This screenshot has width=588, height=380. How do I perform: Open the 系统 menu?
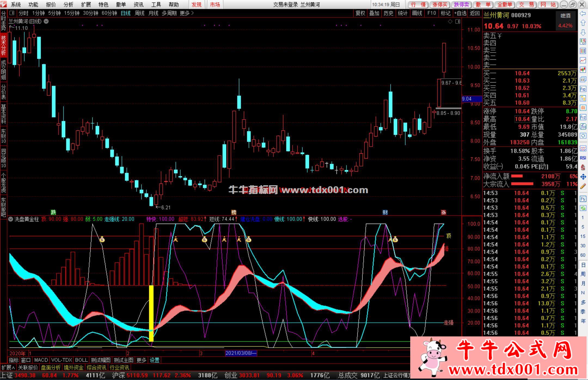(16, 5)
